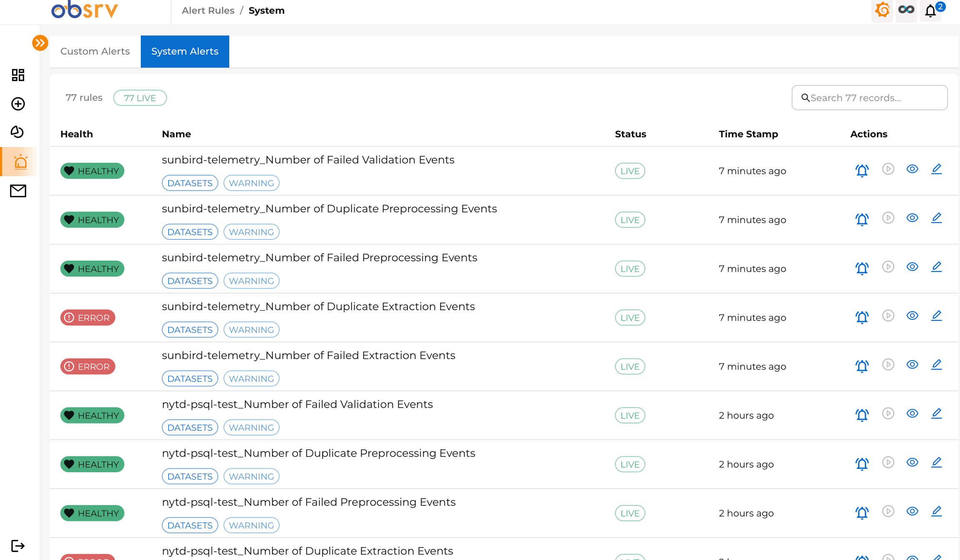The width and height of the screenshot is (960, 560).
Task: View sunbird-telemetry Failed Validation Events rule via eye
Action: coord(912,169)
